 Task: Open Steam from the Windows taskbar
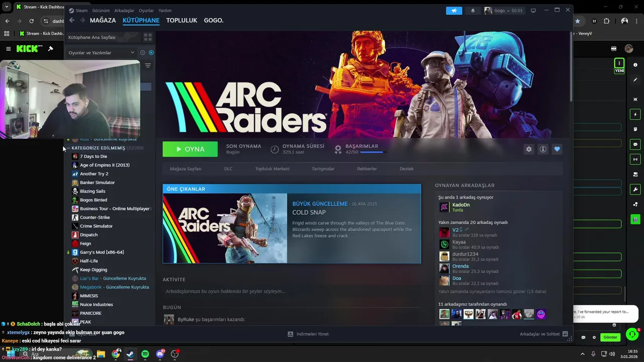[x=130, y=354]
